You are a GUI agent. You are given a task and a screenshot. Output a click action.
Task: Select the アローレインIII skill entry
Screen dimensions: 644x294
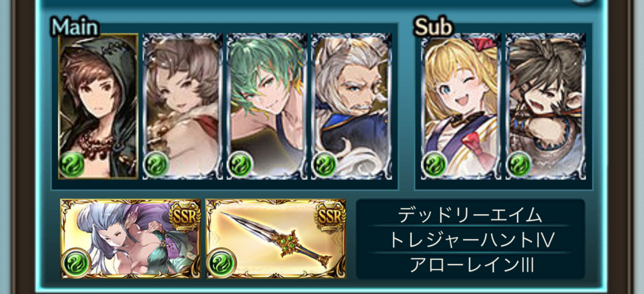click(470, 266)
